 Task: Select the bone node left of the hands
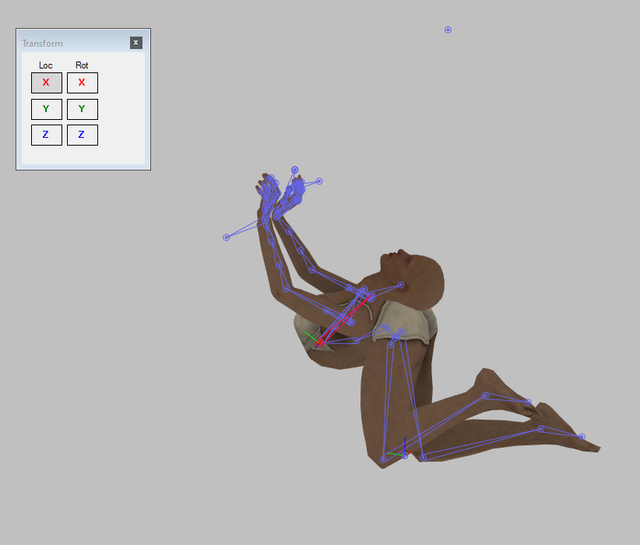226,238
